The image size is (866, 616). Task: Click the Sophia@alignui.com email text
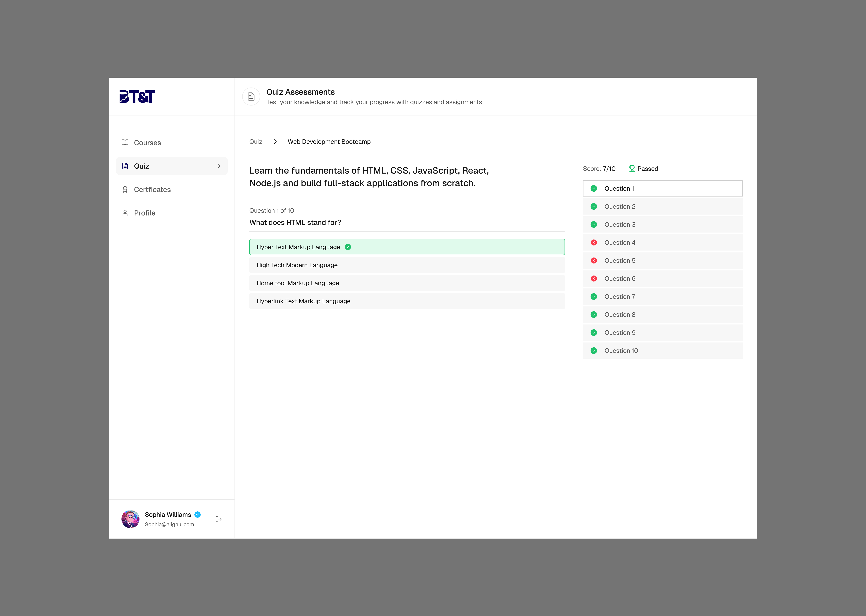[169, 525]
